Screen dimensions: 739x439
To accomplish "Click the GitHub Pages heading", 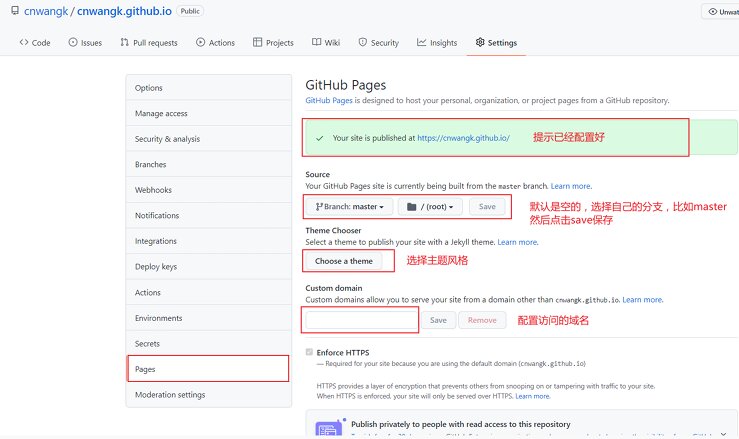I will [345, 85].
